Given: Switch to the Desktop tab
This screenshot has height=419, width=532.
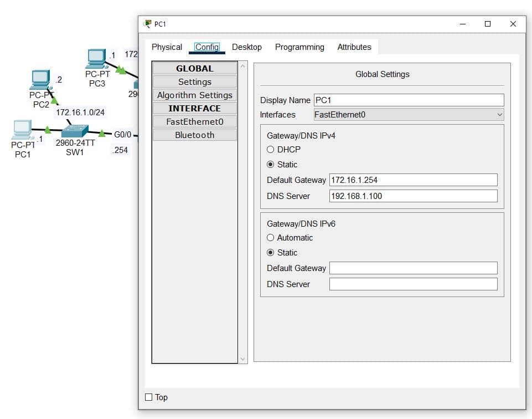Looking at the screenshot, I should [x=247, y=47].
